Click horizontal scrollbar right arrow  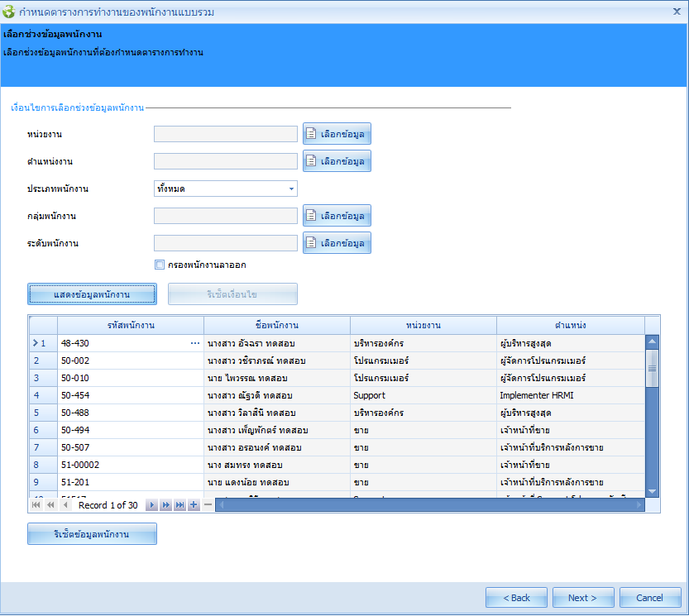click(639, 505)
